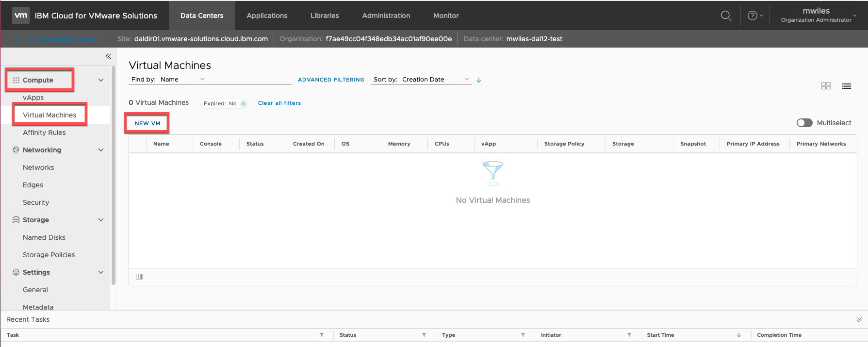868x347 pixels.
Task: Open the Applications tab
Action: pyautogui.click(x=267, y=16)
